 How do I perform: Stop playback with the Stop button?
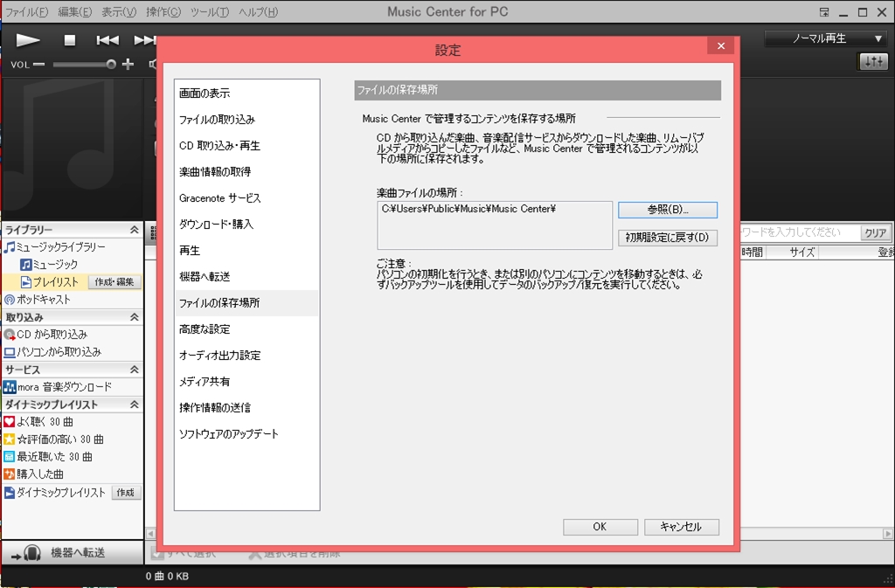[x=70, y=40]
